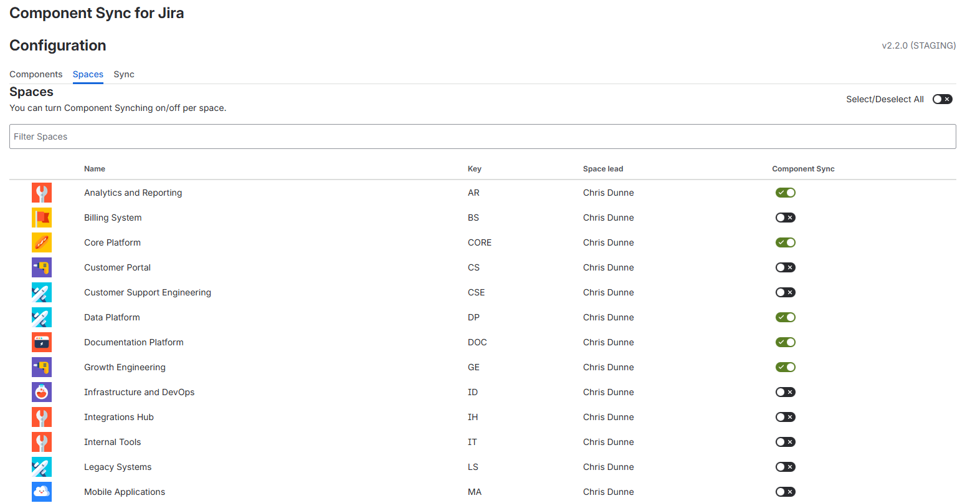Turn off Component Sync for Growth Engineering
980x503 pixels.
(785, 367)
